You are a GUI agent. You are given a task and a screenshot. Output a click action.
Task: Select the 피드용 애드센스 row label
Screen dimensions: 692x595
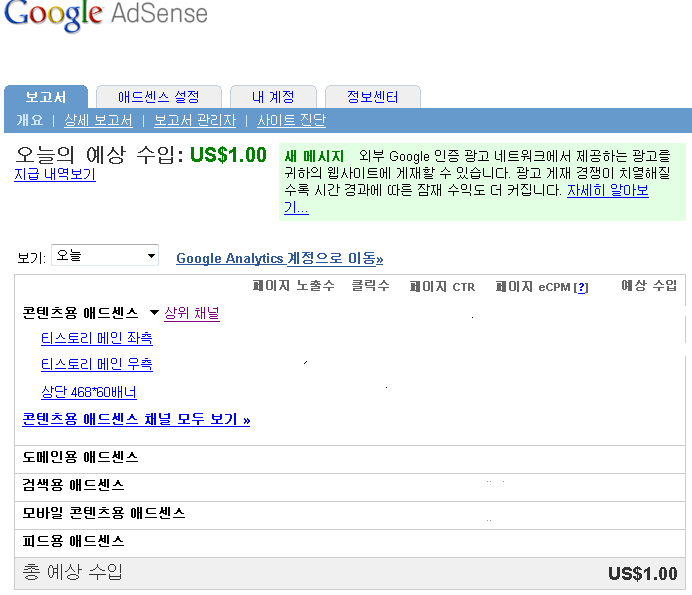73,541
